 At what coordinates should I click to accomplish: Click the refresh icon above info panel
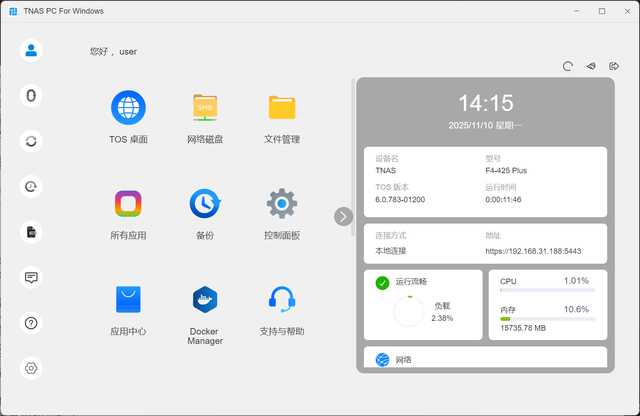coord(568,66)
